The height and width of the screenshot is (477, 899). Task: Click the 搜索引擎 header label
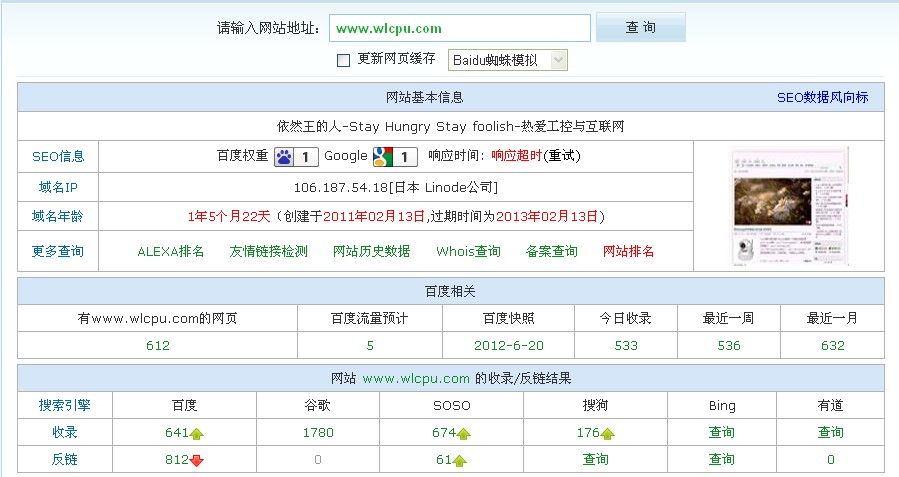coord(64,405)
